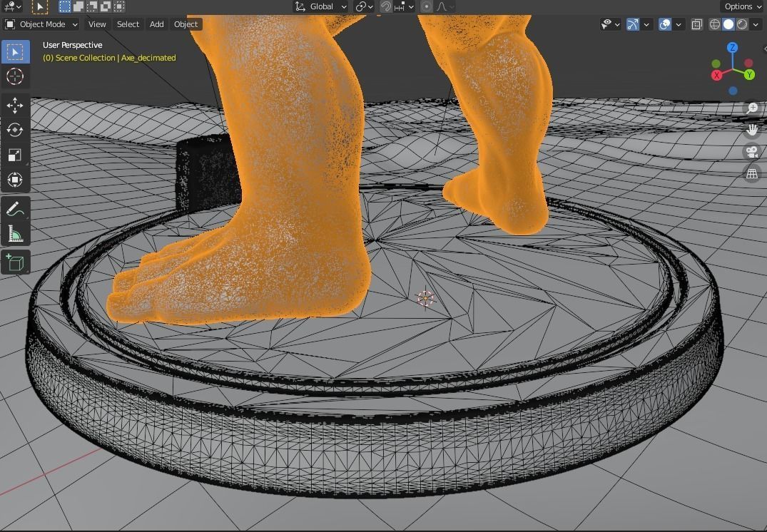The image size is (767, 532).
Task: Expand gizmo settings dropdown arrow
Action: click(x=646, y=24)
